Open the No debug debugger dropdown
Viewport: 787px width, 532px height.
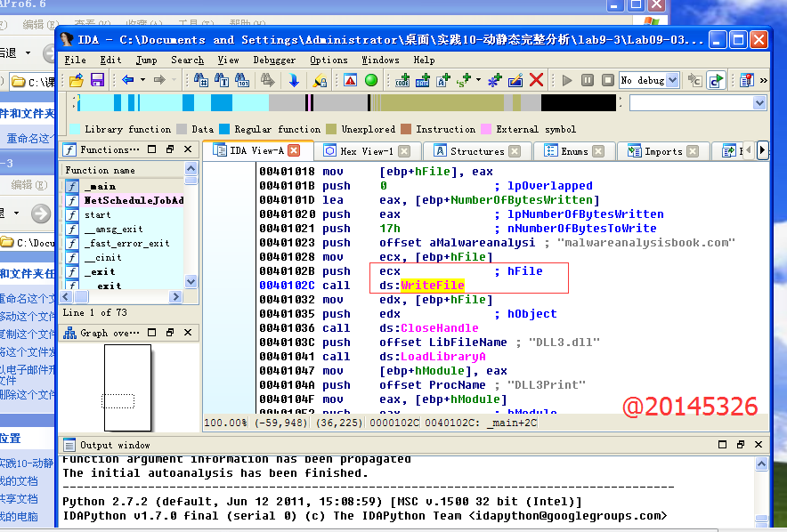point(672,80)
